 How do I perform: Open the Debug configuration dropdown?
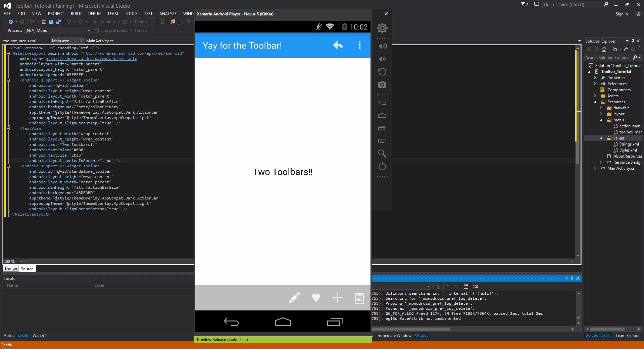144,22
